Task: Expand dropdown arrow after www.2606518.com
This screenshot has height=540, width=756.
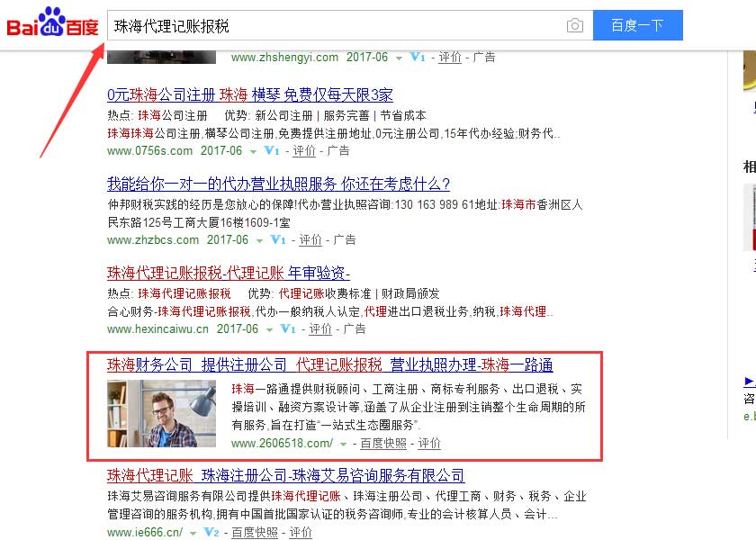Action: pyautogui.click(x=343, y=445)
